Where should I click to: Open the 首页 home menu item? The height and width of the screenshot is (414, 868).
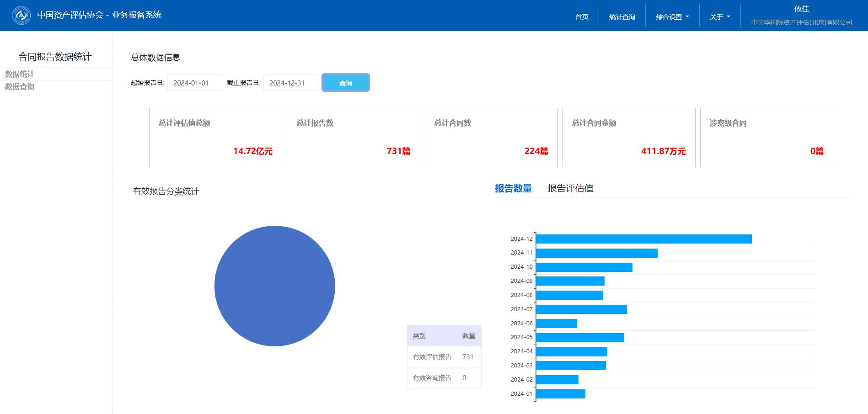582,17
